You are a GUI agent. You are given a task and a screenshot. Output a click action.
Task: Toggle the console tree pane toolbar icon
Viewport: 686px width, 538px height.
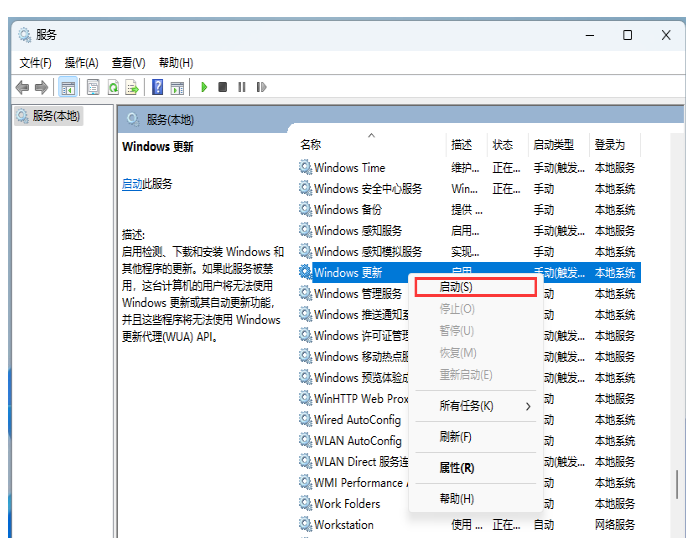point(68,87)
